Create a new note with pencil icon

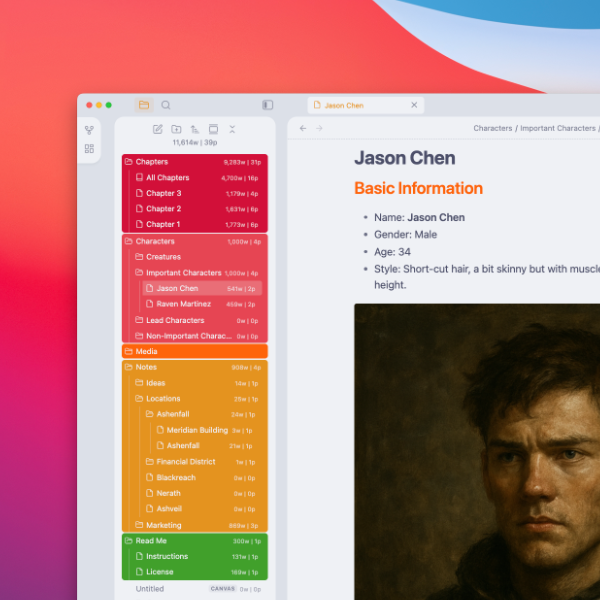158,129
